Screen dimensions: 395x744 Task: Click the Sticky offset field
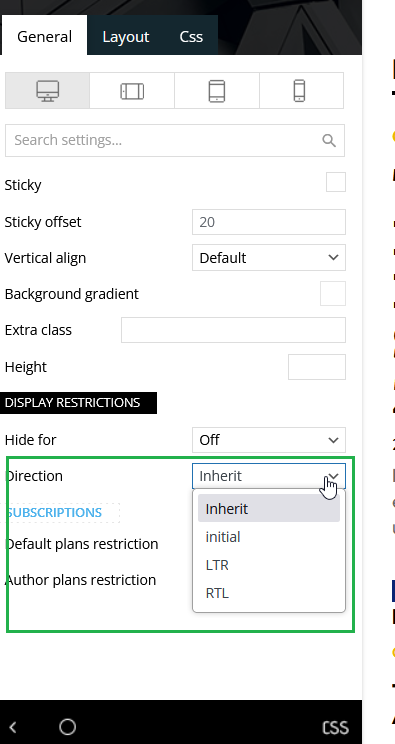coord(269,222)
